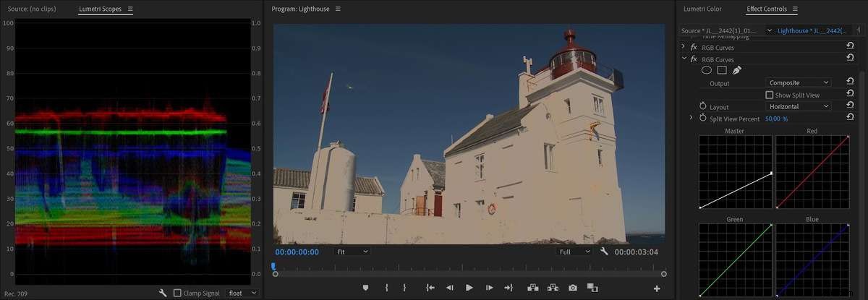The height and width of the screenshot is (300, 868).
Task: Expand the first RGB Curves effect
Action: 684,47
